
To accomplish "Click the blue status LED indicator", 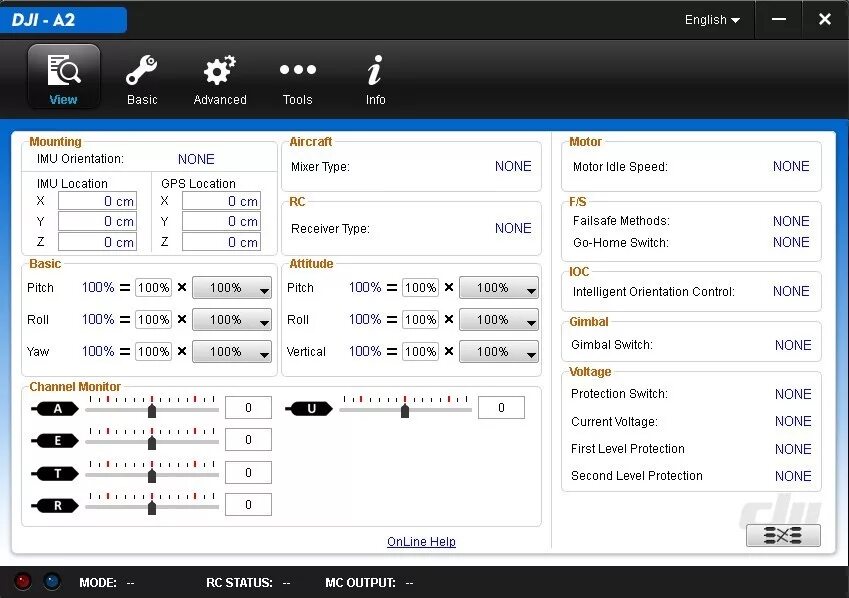I will pos(52,581).
